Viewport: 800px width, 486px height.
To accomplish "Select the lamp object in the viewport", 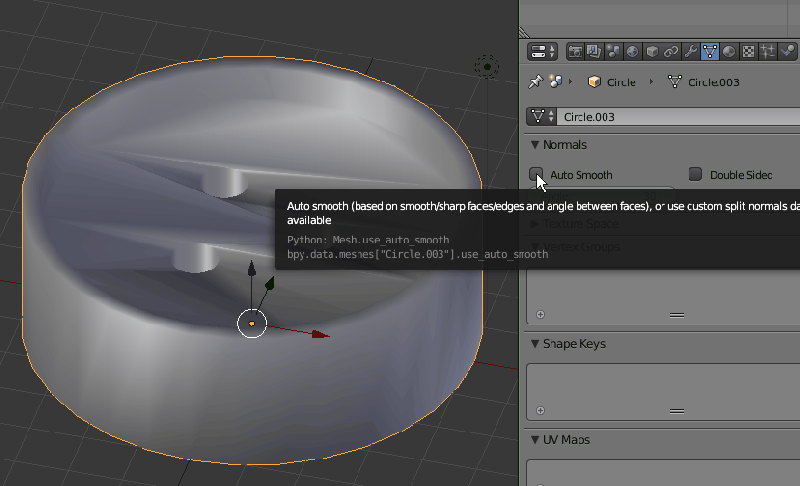I will pos(487,67).
